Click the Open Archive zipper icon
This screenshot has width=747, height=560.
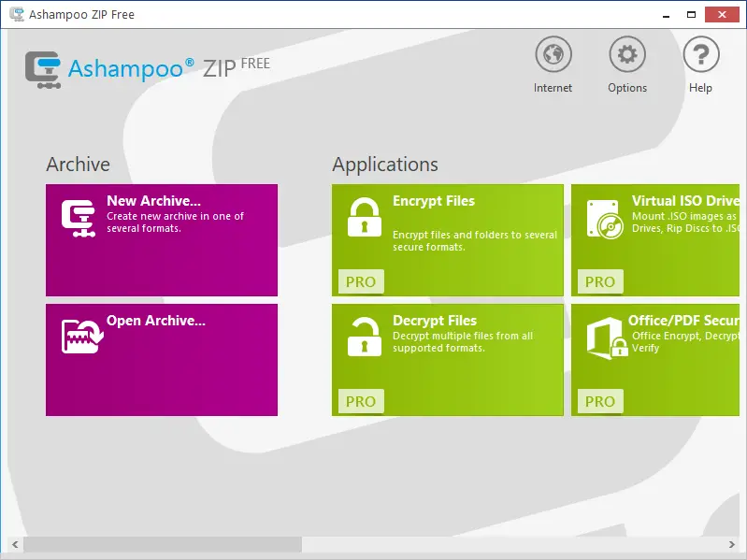pos(82,337)
